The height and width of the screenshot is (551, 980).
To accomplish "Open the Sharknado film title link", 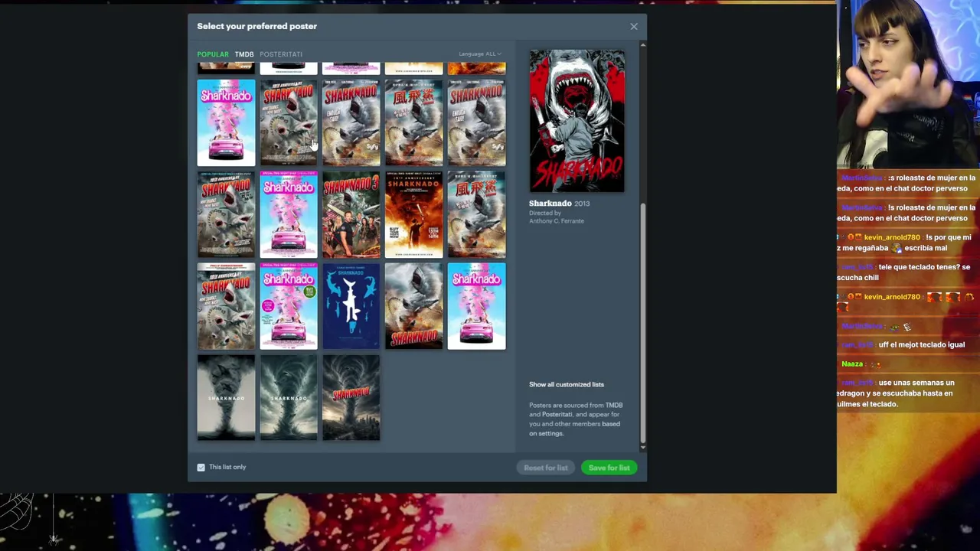I will tap(550, 204).
